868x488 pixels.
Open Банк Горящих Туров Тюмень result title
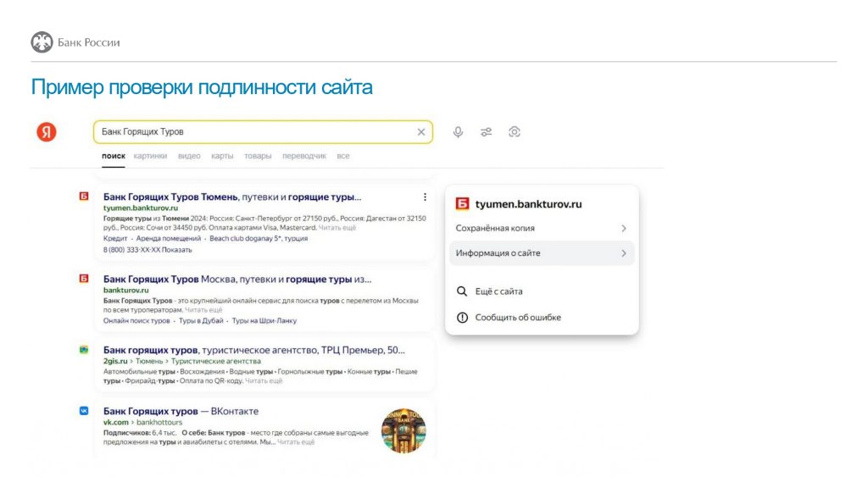(232, 197)
